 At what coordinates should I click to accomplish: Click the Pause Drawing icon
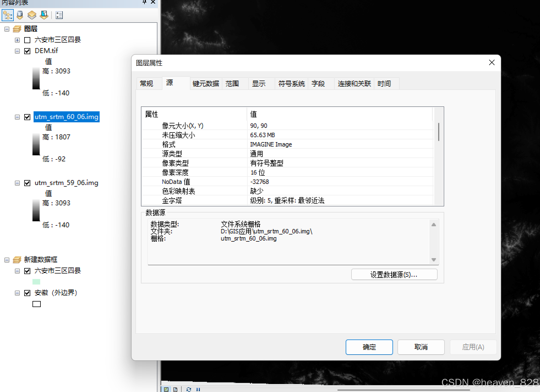coord(198,389)
